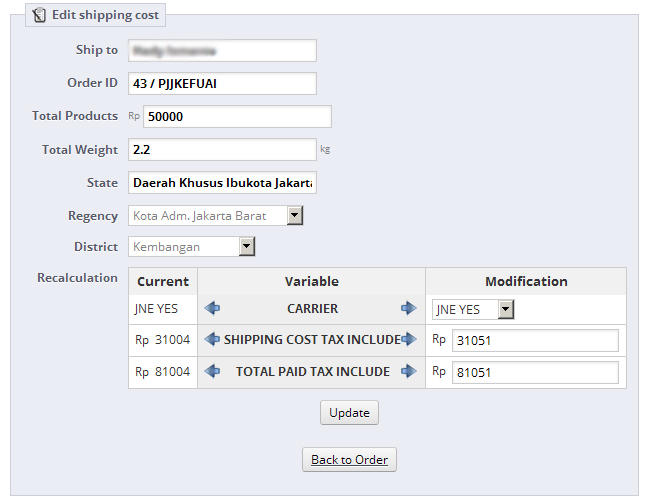The width and height of the screenshot is (650, 504).
Task: Click the Edit shipping cost clipboard icon
Action: point(39,16)
